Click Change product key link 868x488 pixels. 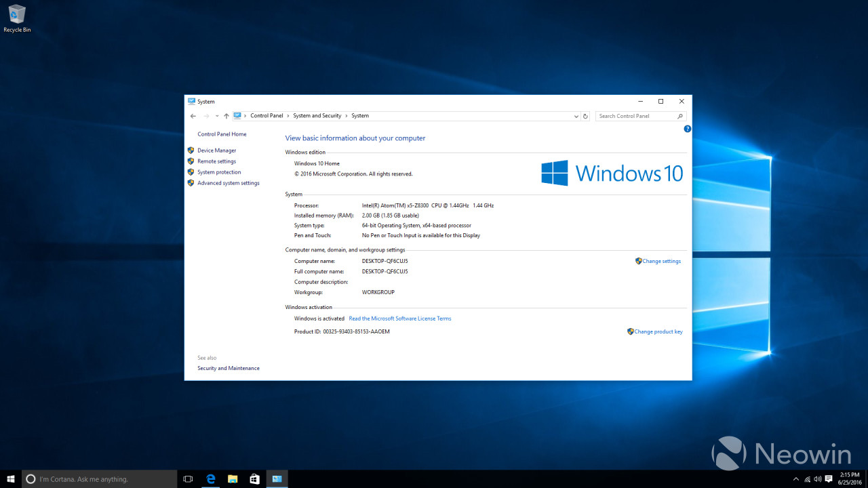658,331
